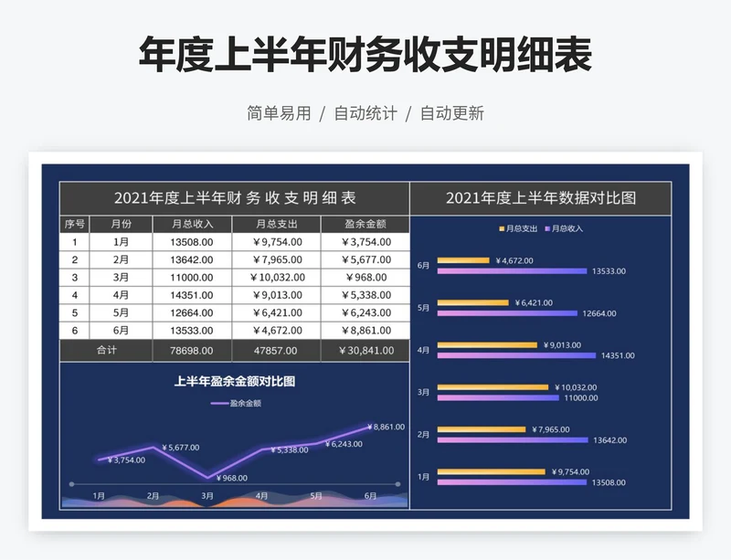The image size is (731, 560).
Task: Click the total surplus ¥30,841.00 cell
Action: 365,351
